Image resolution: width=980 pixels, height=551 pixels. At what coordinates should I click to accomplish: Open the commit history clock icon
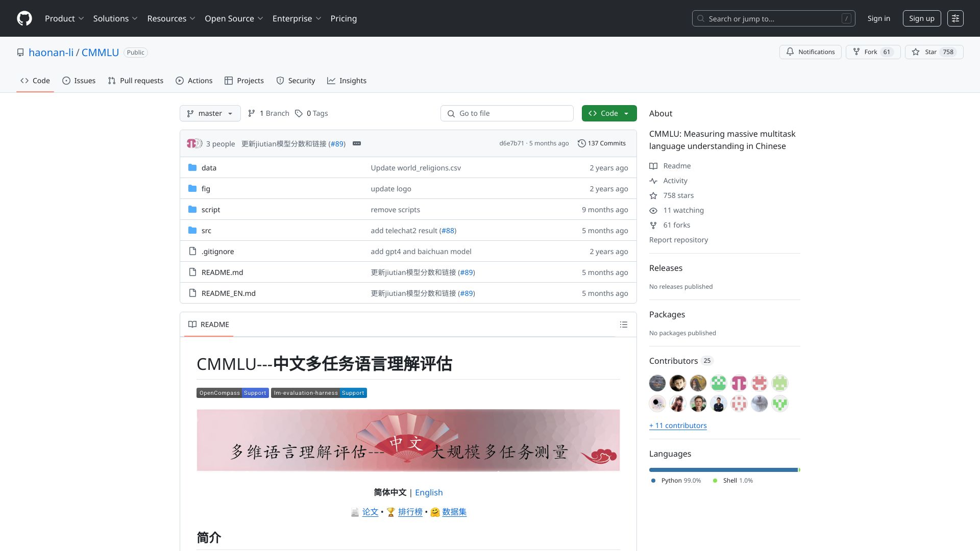(x=581, y=143)
